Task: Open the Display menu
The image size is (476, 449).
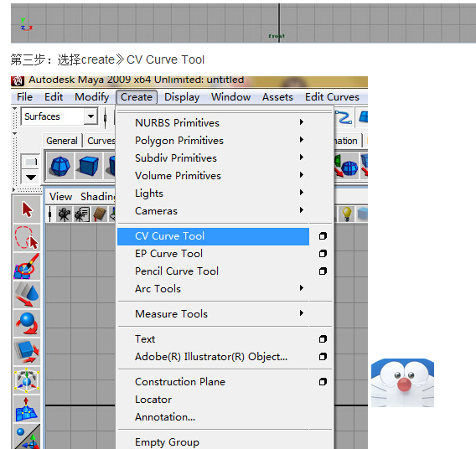Action: (182, 97)
